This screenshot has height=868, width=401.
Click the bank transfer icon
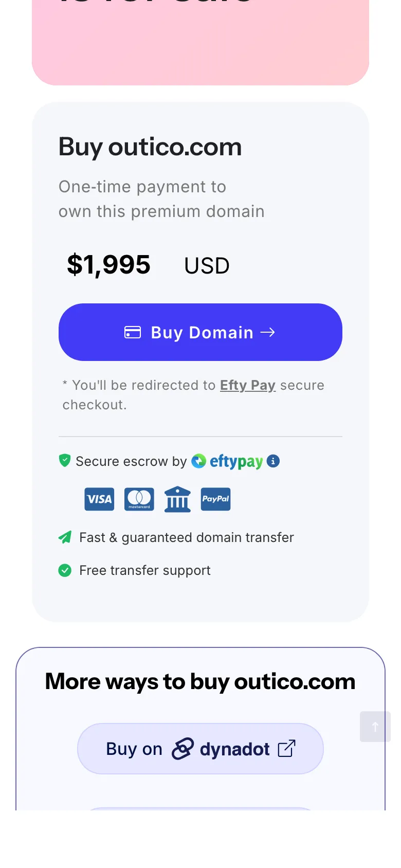click(x=177, y=499)
